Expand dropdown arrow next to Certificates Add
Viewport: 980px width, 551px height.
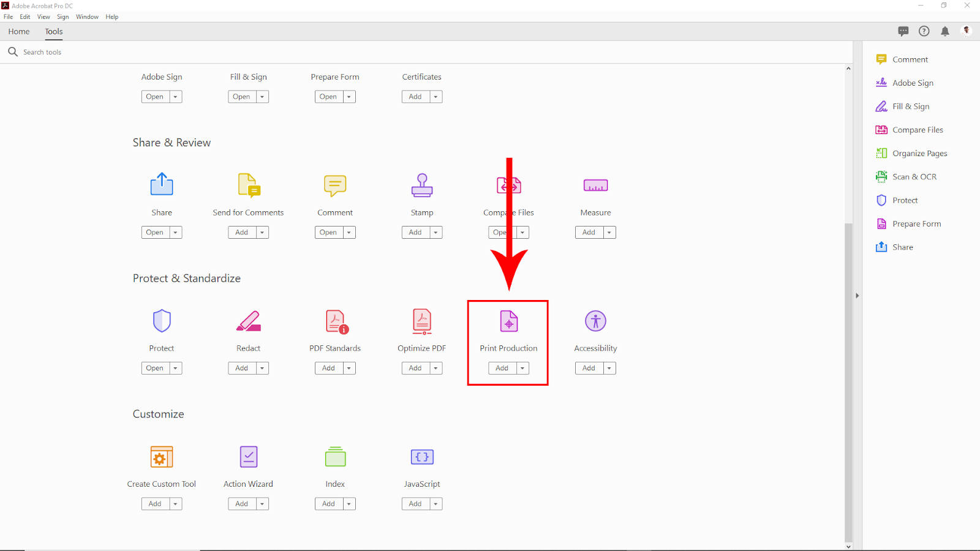coord(436,97)
